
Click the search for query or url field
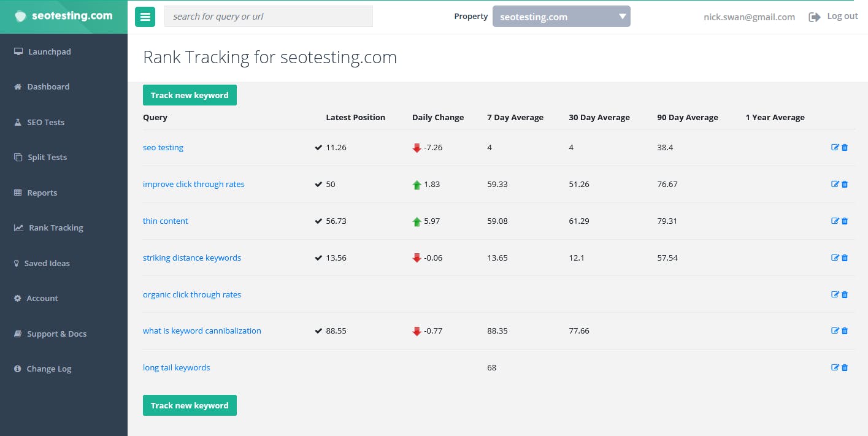coord(269,17)
